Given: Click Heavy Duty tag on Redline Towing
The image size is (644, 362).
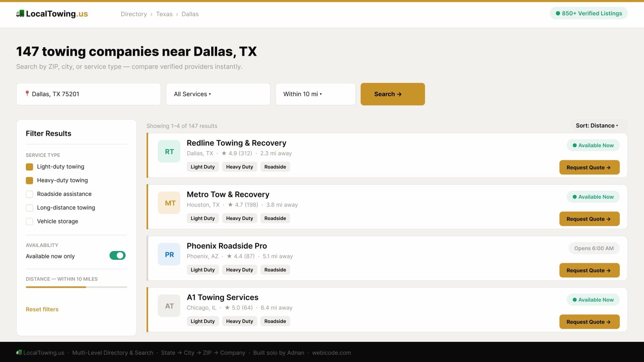Looking at the screenshot, I should coord(239,167).
